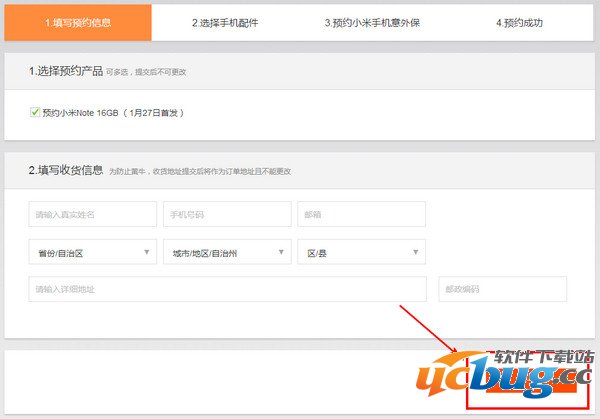Image resolution: width=600 pixels, height=419 pixels.
Task: Click the 软件下载站 watermark text
Action: pyautogui.click(x=546, y=358)
